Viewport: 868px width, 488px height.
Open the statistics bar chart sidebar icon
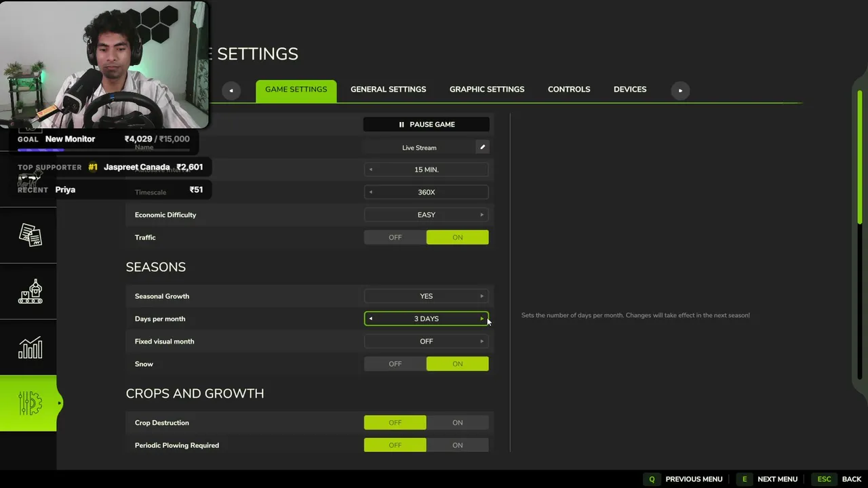click(x=30, y=348)
